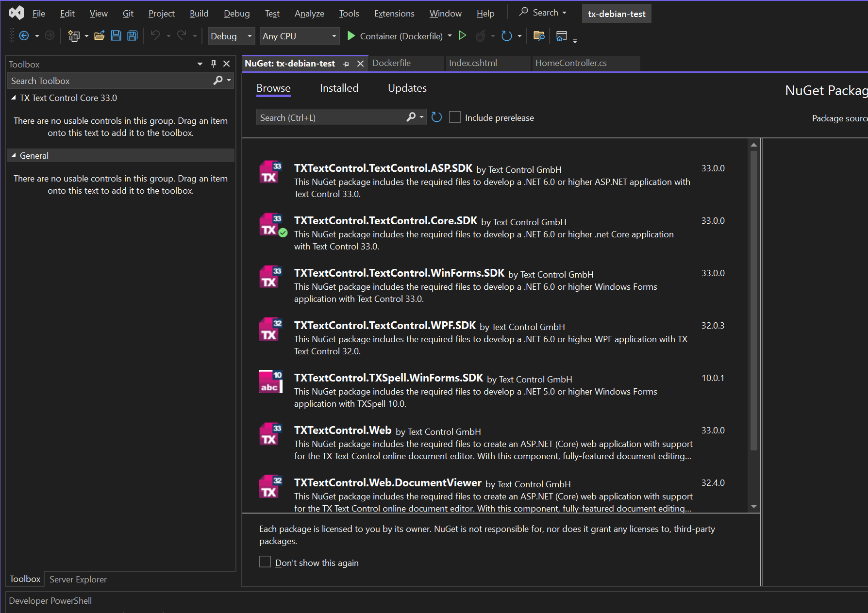Run Container (Dockerfile) with green play icon
Viewport: 868px width, 613px height.
click(351, 36)
